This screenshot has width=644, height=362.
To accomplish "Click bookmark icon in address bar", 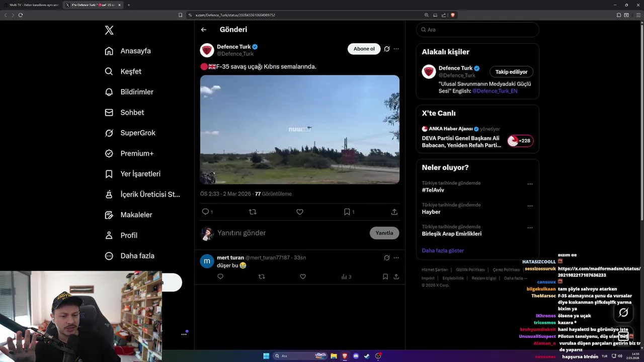I will (x=181, y=15).
